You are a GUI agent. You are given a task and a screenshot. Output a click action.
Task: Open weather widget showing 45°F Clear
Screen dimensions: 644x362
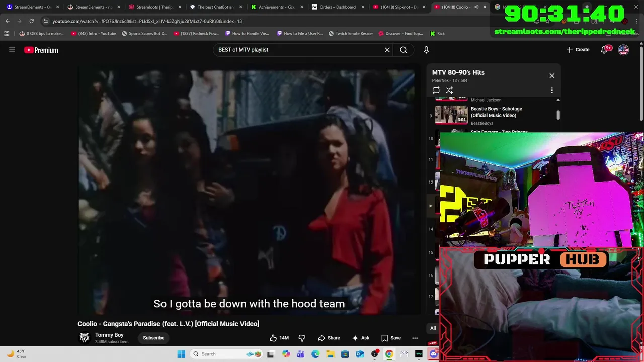[x=16, y=354]
